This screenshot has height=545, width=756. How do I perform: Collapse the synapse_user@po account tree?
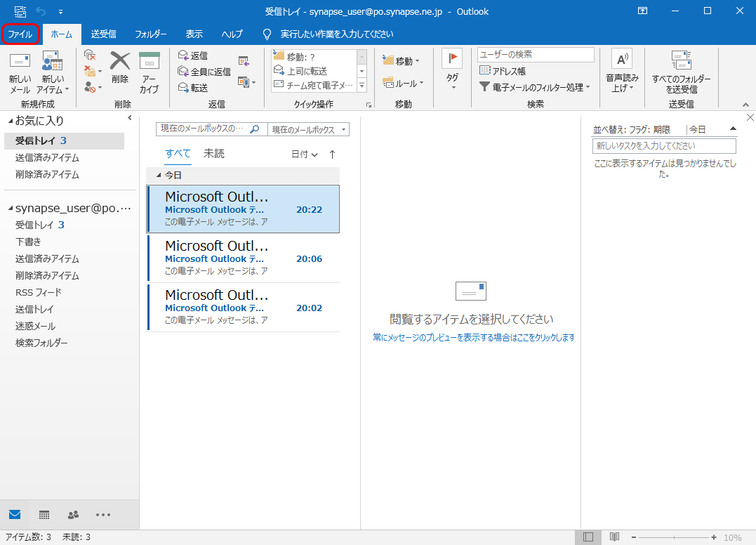[11, 209]
